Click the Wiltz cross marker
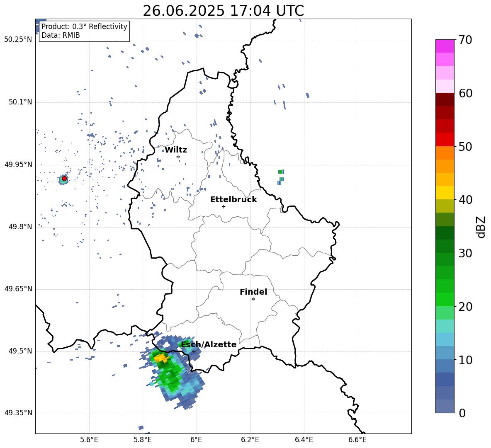The image size is (491, 448). pos(178,157)
